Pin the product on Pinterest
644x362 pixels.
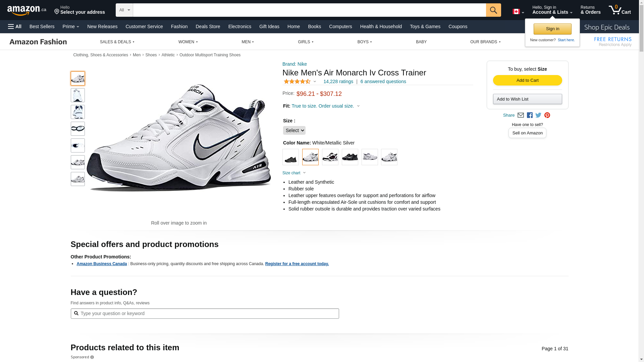(547, 115)
